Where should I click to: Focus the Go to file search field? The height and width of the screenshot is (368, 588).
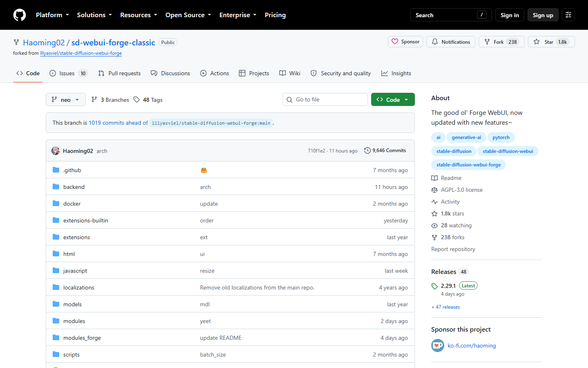[325, 99]
